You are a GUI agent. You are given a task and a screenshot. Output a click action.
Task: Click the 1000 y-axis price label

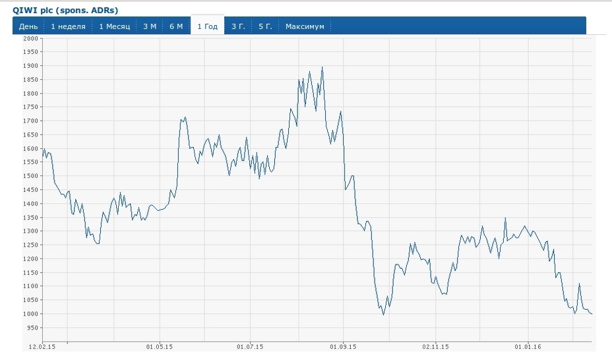pos(31,314)
